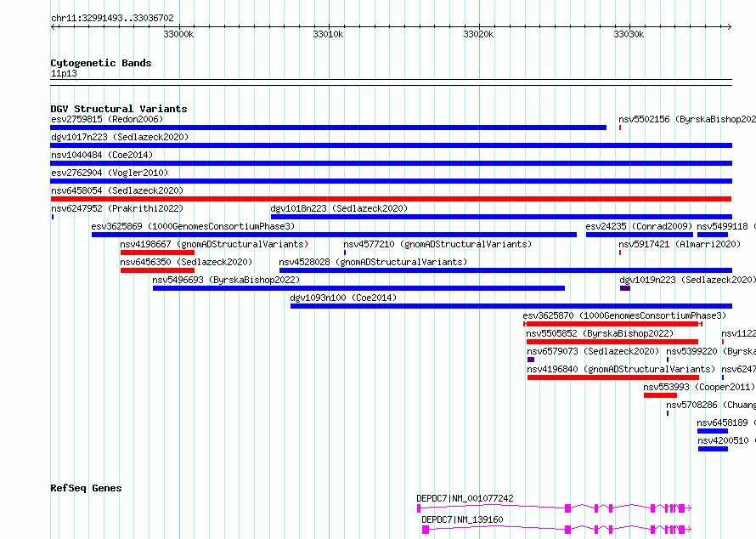Viewport: 756px width, 539px height.
Task: Click the 33030k ruler tick label
Action: tap(629, 34)
